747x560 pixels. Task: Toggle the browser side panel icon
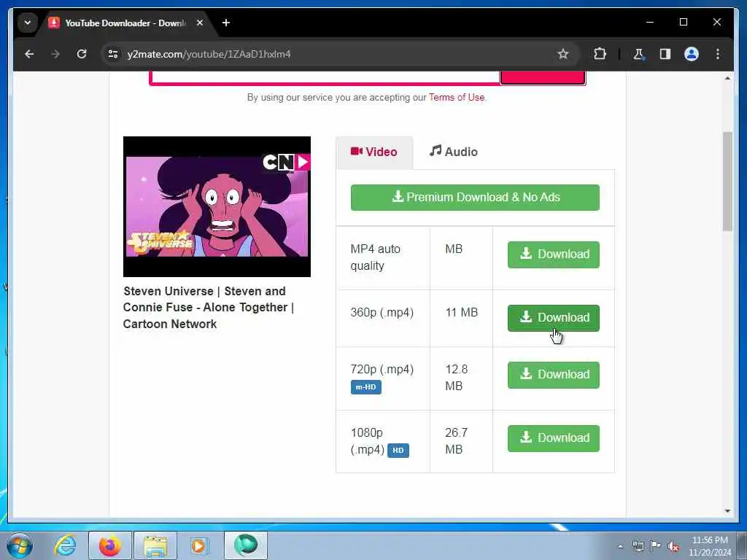(x=665, y=54)
